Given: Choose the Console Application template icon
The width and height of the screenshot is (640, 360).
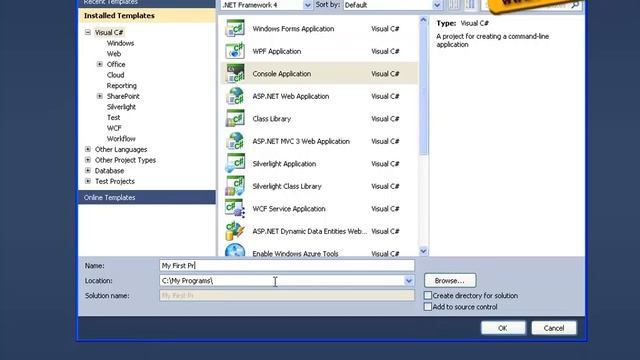Looking at the screenshot, I should [x=235, y=73].
